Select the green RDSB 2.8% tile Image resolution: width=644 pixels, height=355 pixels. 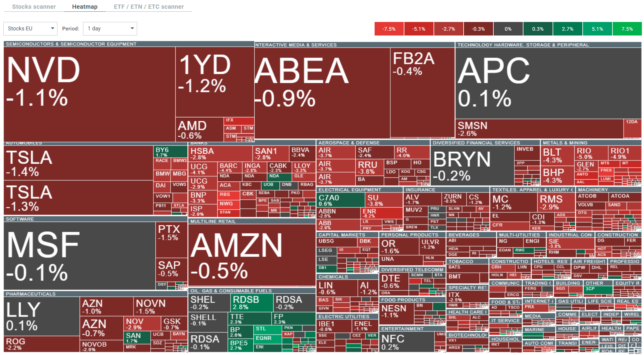[x=252, y=303]
